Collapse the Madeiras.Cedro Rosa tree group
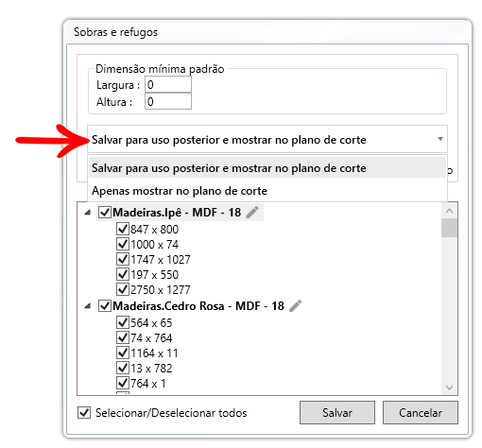482x448 pixels. pos(88,306)
